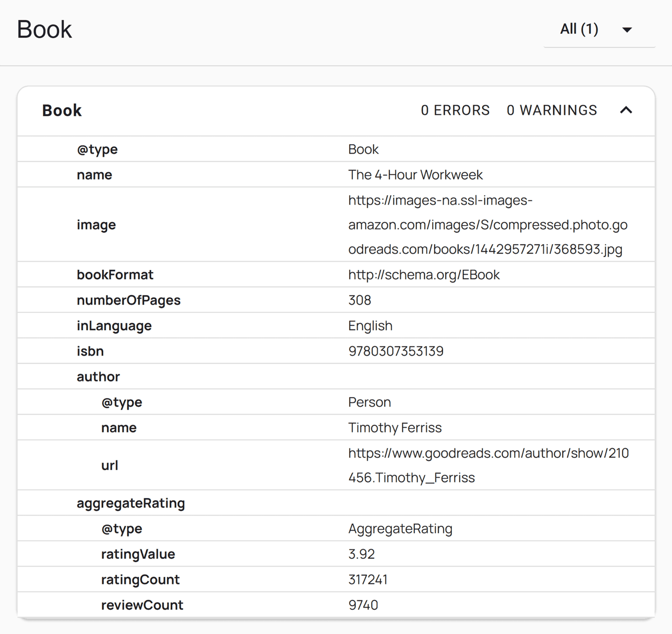The width and height of the screenshot is (672, 634).
Task: Click the name row The 4-Hour Workweek
Action: coord(415,175)
